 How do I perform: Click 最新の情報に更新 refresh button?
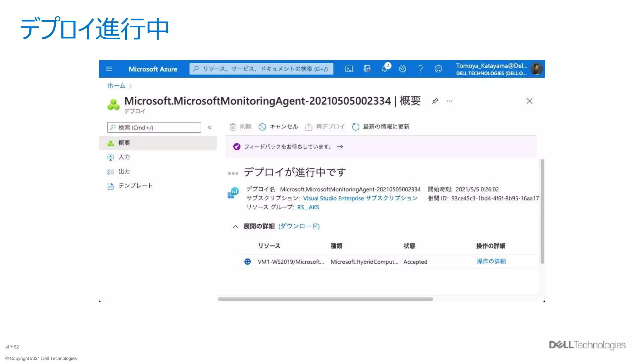click(x=380, y=127)
